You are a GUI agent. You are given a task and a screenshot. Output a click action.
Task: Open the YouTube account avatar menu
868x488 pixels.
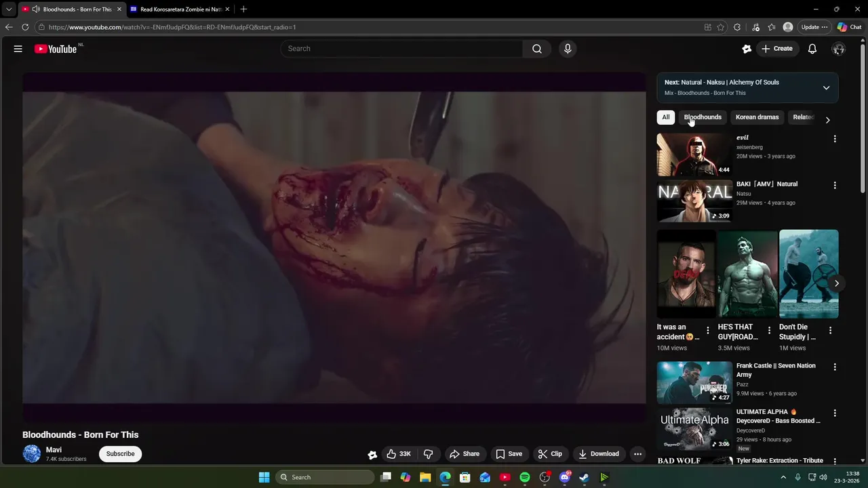tap(838, 49)
